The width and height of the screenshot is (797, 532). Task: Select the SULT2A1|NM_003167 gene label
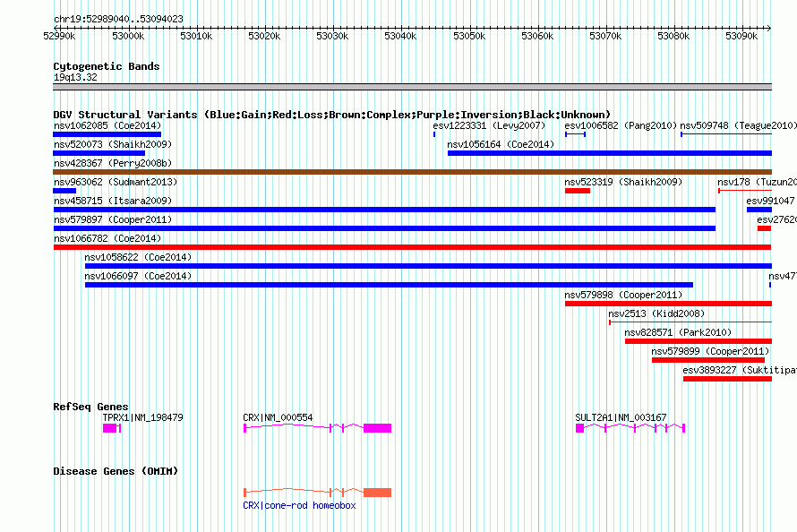point(621,417)
